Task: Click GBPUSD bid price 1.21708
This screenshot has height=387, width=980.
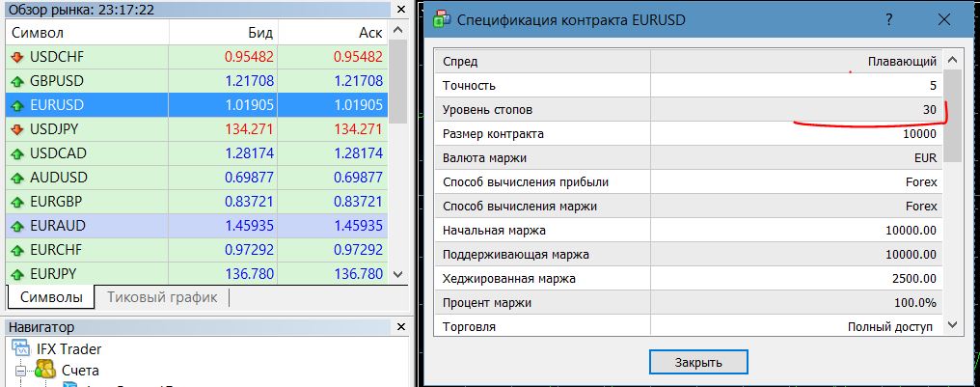Action: [x=250, y=81]
